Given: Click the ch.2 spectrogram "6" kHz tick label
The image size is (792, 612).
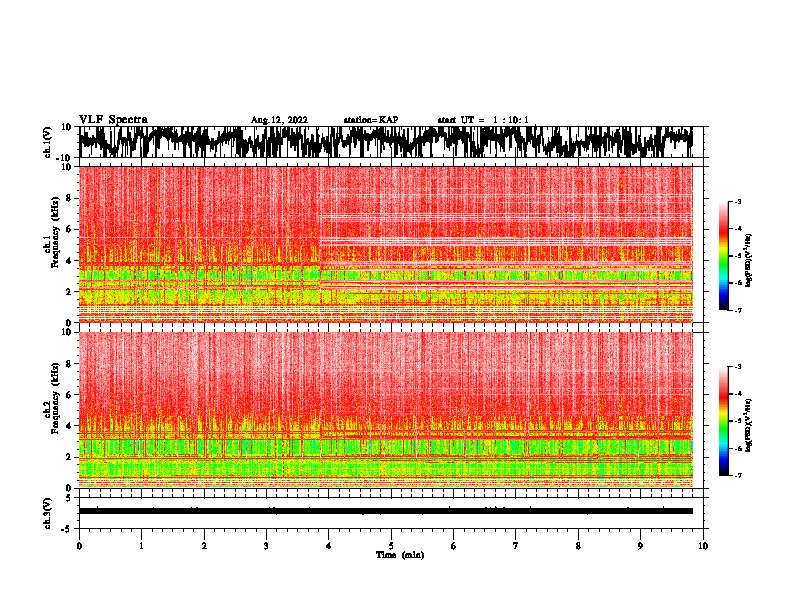Looking at the screenshot, I should 69,395.
